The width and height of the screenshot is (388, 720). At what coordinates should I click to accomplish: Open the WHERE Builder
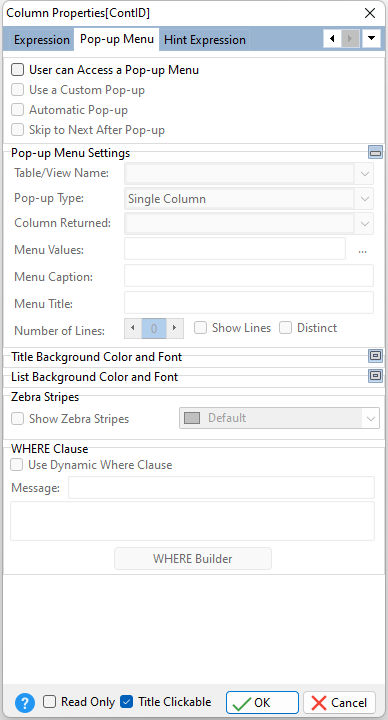click(193, 558)
